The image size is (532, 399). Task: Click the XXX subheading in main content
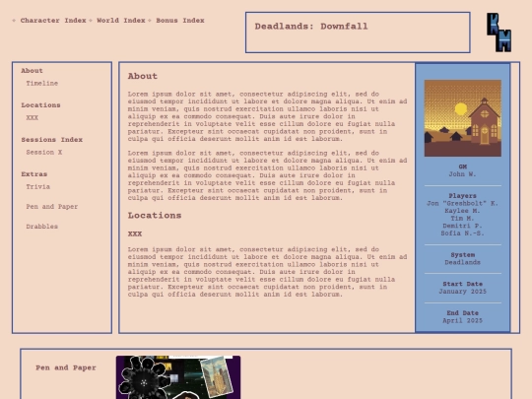tap(135, 233)
